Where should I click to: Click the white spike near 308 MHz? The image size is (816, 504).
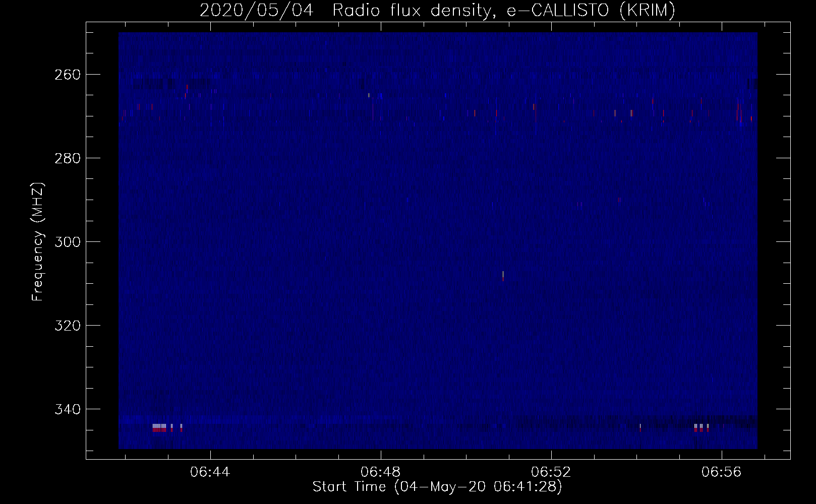pyautogui.click(x=503, y=276)
